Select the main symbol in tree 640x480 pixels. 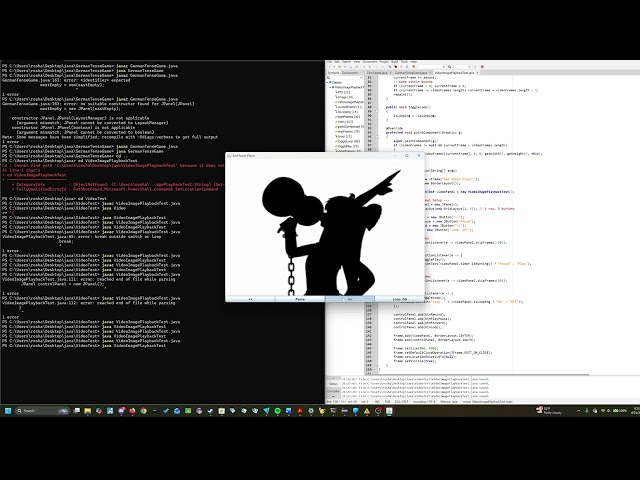(344, 122)
